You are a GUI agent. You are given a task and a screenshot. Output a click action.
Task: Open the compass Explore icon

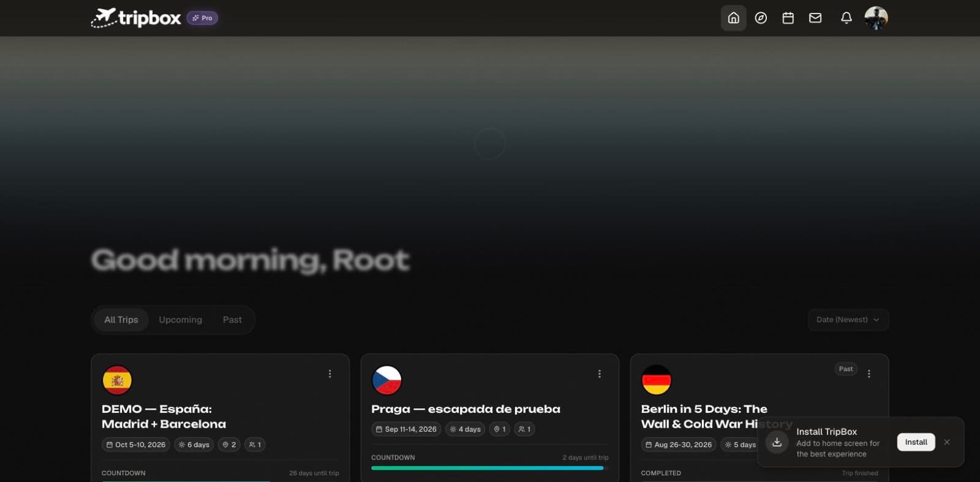[x=761, y=18]
